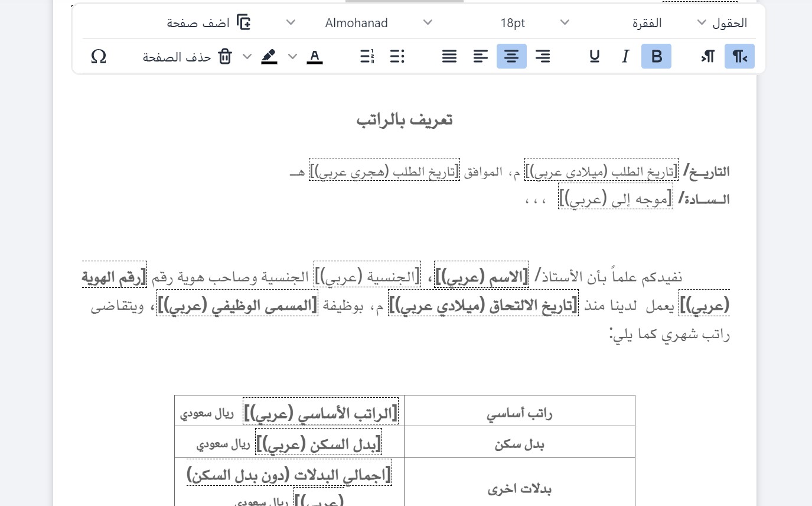
Task: Insert a bulleted list
Action: pos(397,56)
